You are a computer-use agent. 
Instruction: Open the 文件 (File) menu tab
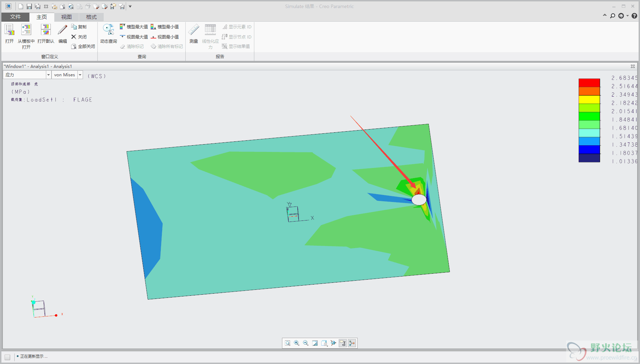pos(15,17)
